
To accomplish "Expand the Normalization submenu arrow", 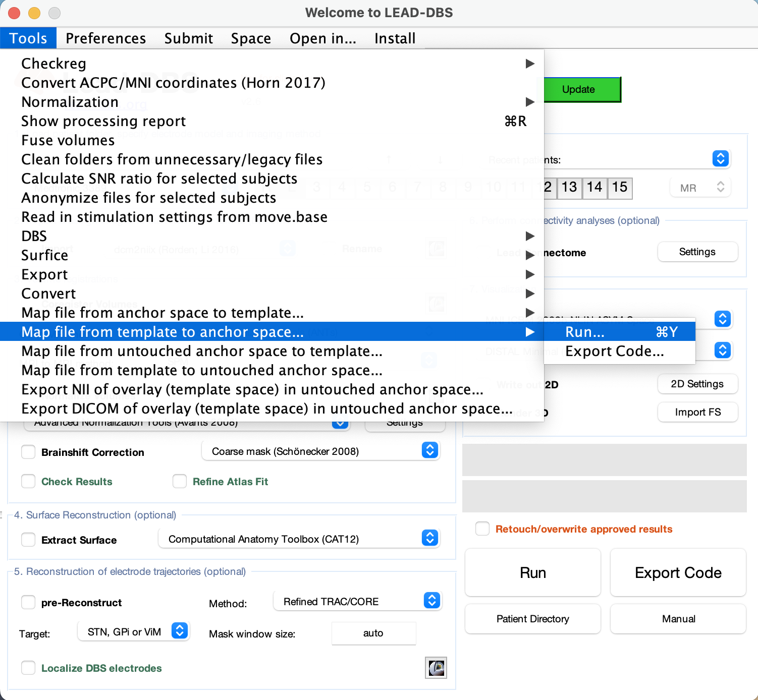I will pos(530,102).
